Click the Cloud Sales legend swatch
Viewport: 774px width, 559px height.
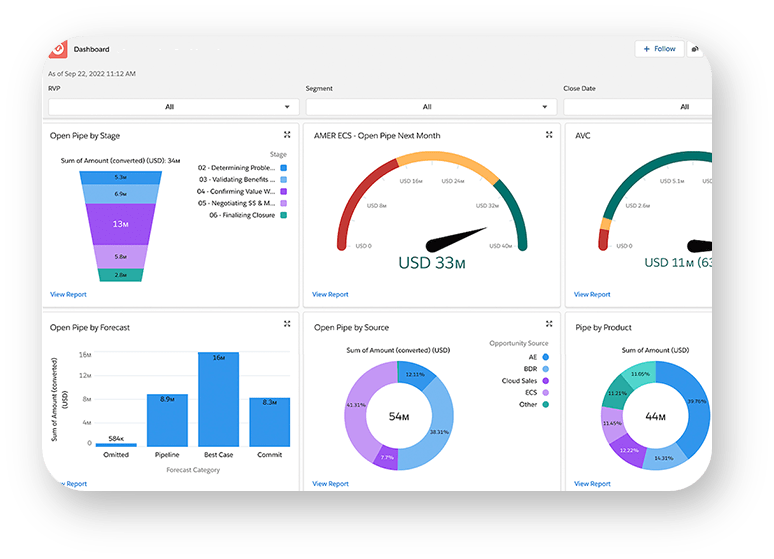(x=547, y=380)
